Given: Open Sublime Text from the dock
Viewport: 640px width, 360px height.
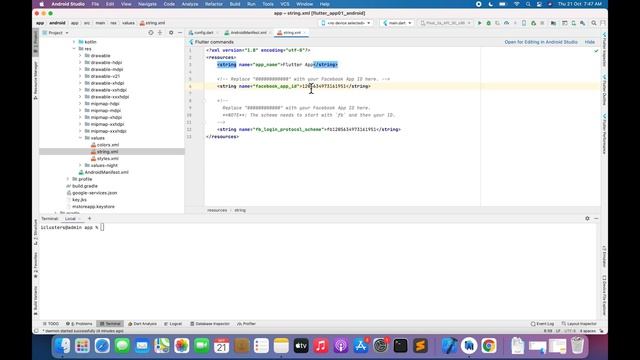Looking at the screenshot, I should tap(420, 346).
